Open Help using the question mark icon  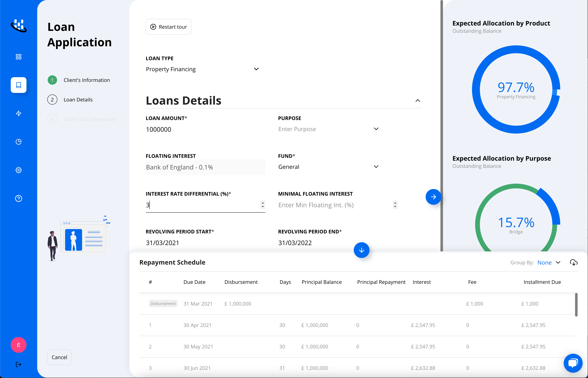pyautogui.click(x=18, y=198)
